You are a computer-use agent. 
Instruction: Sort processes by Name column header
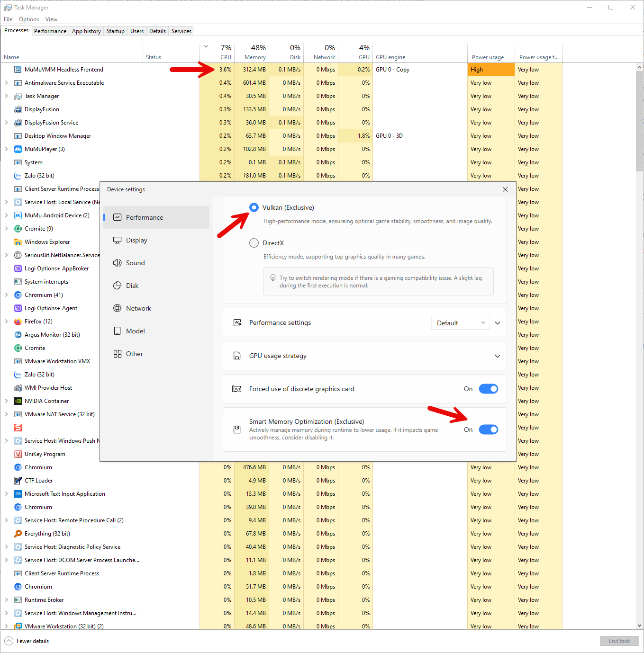(x=72, y=53)
